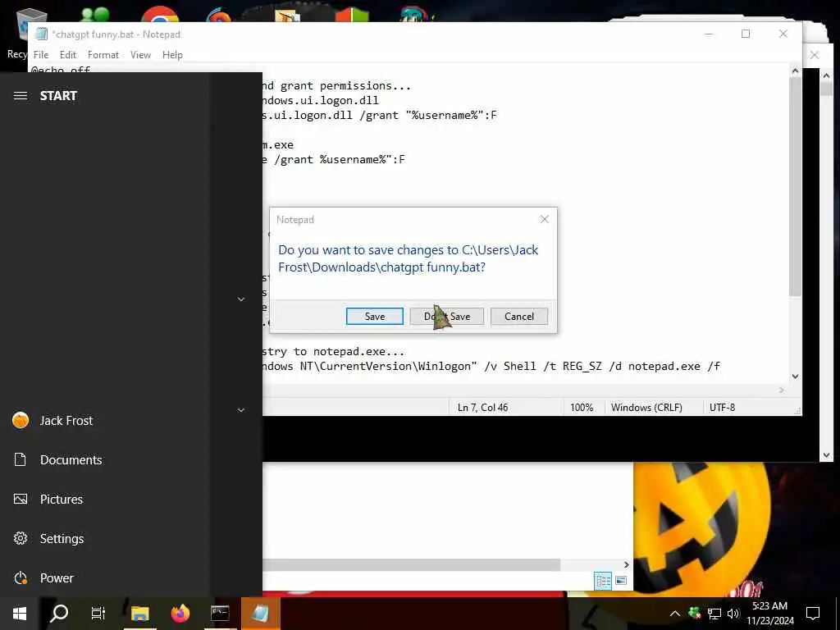Open the Help menu in Notepad
Image resolution: width=840 pixels, height=630 pixels.
click(x=172, y=55)
